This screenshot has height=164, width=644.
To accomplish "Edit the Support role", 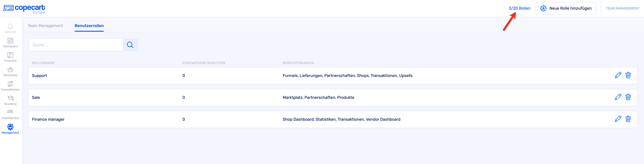I will click(618, 75).
